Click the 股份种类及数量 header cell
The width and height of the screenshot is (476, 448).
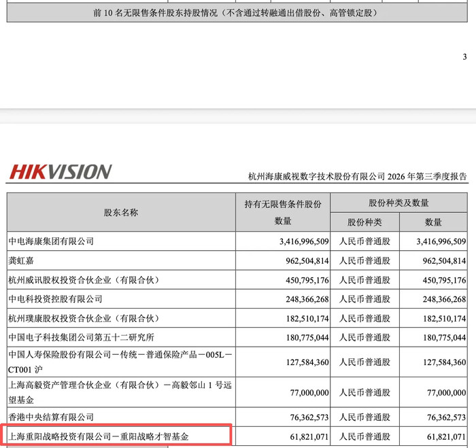(398, 203)
